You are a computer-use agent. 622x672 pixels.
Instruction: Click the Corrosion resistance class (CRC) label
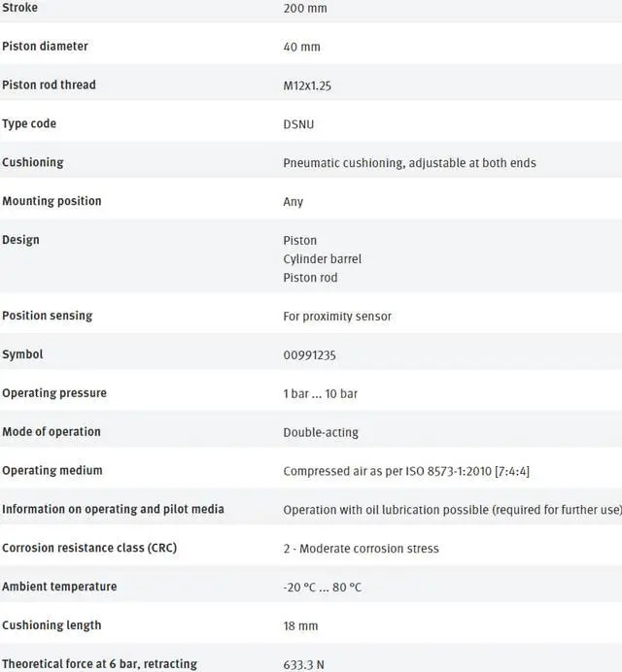(x=89, y=548)
